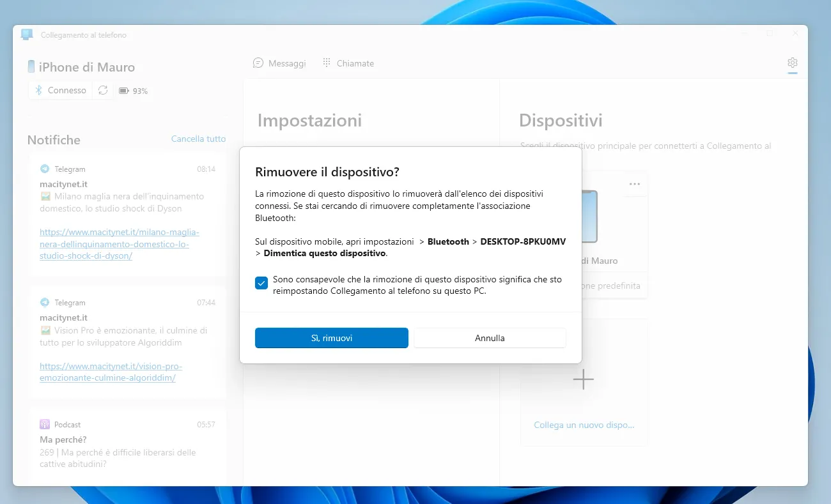Click the Telegram icon on the 07:44 notification

pos(44,302)
